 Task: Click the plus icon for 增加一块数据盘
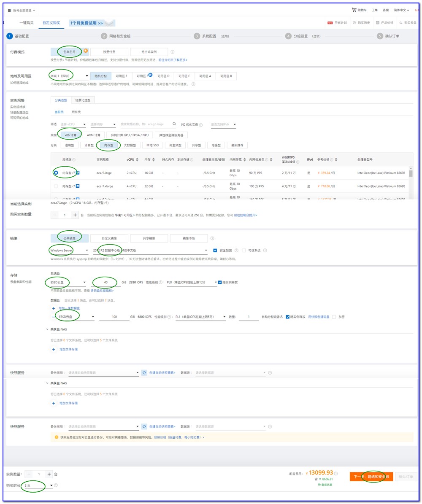click(54, 308)
